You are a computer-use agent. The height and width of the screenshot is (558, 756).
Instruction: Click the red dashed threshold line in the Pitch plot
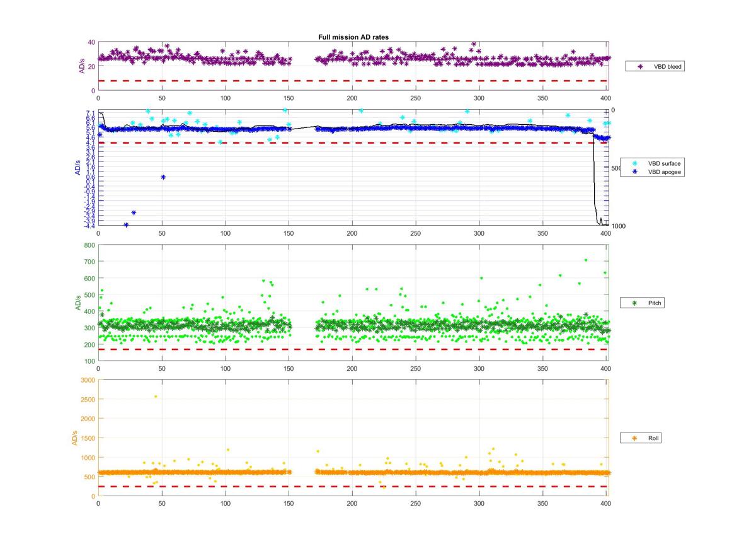(353, 349)
